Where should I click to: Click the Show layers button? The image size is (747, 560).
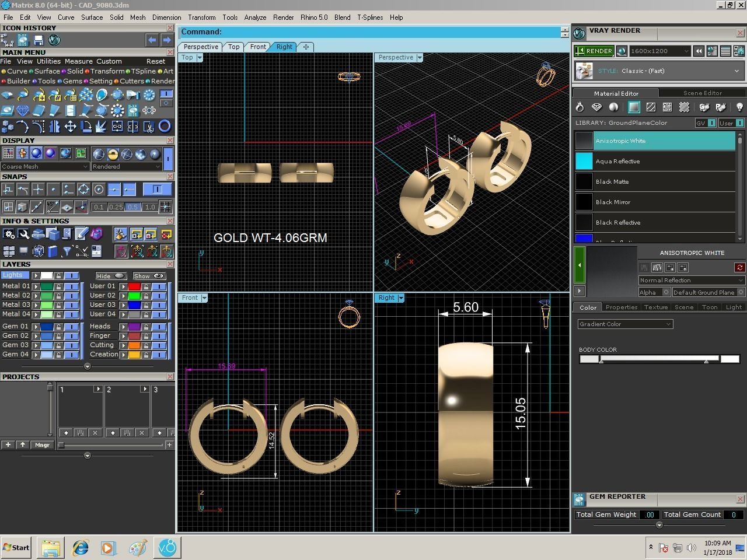pyautogui.click(x=149, y=276)
